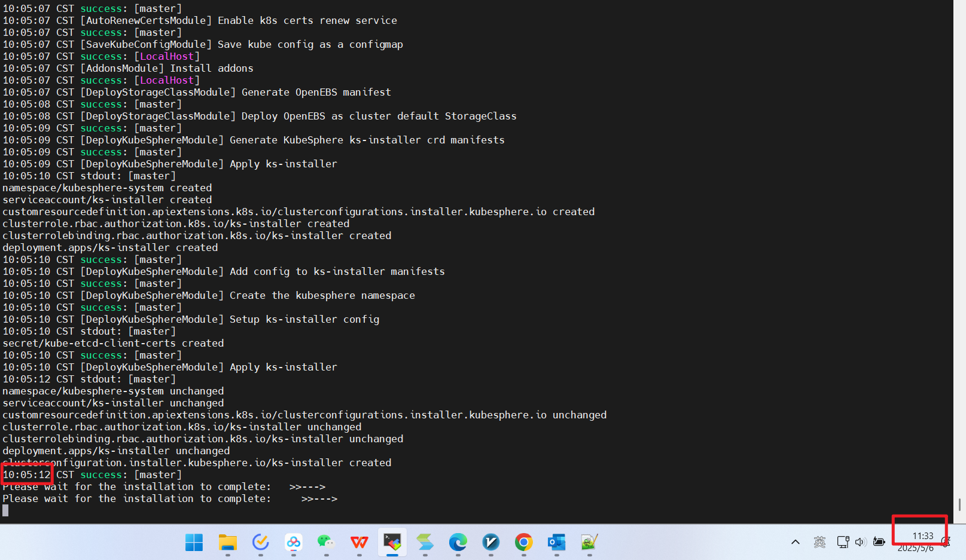Click the terminal cursor block at the prompt

click(5, 510)
